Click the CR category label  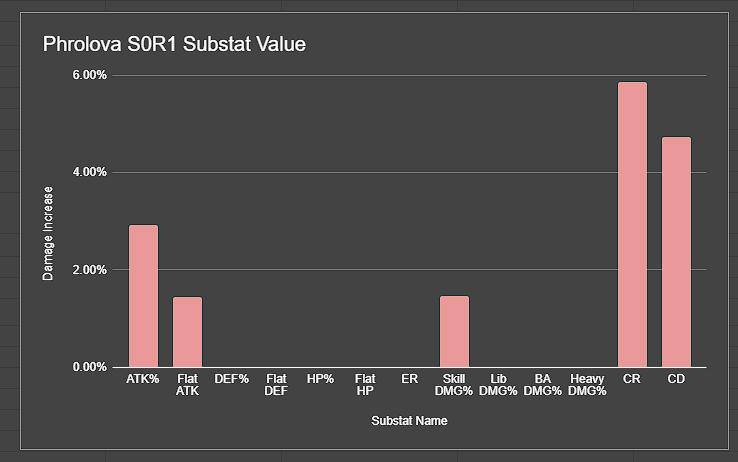pos(632,379)
